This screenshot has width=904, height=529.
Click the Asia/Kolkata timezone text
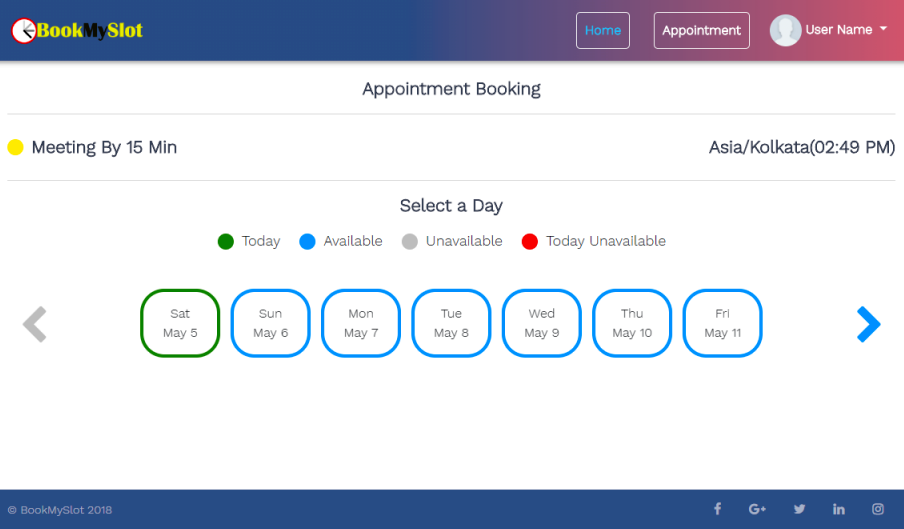[801, 148]
